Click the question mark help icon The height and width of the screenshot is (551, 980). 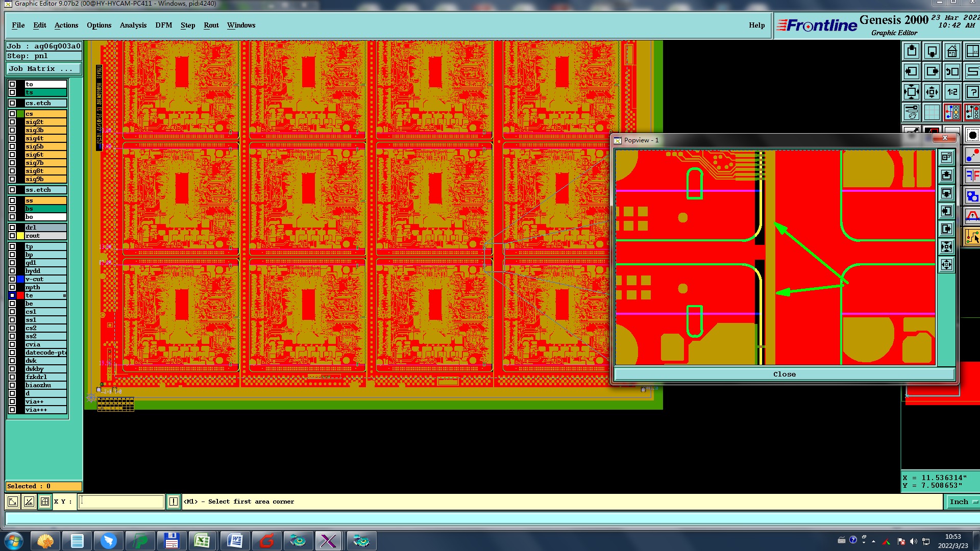click(x=972, y=92)
